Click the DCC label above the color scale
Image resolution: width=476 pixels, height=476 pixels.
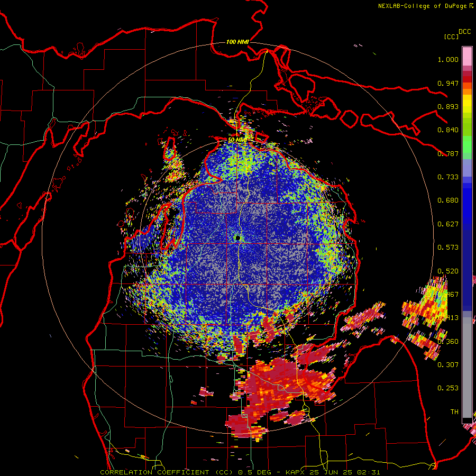coord(465,32)
